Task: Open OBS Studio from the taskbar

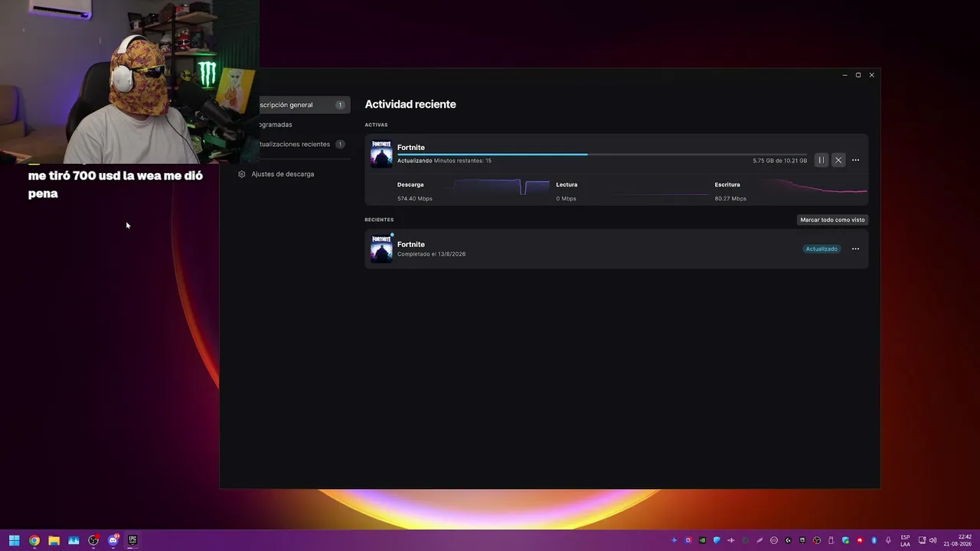Action: (93, 540)
